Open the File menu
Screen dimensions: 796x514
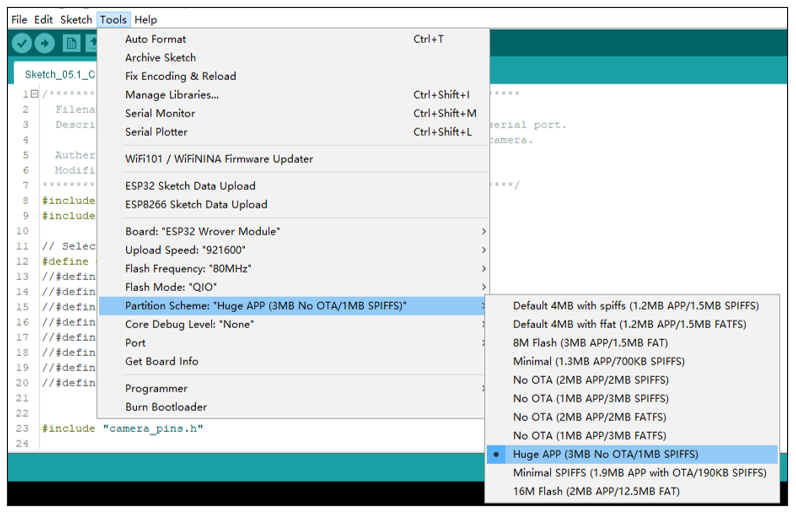pos(19,20)
